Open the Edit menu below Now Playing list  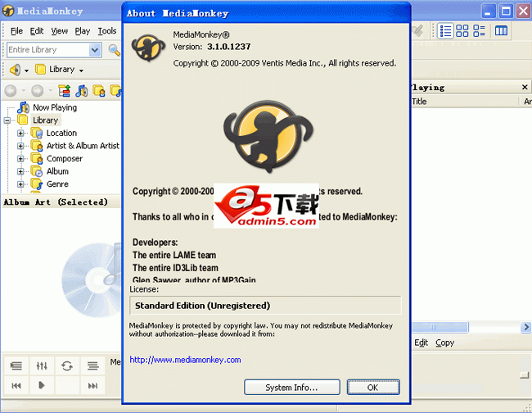coord(421,343)
